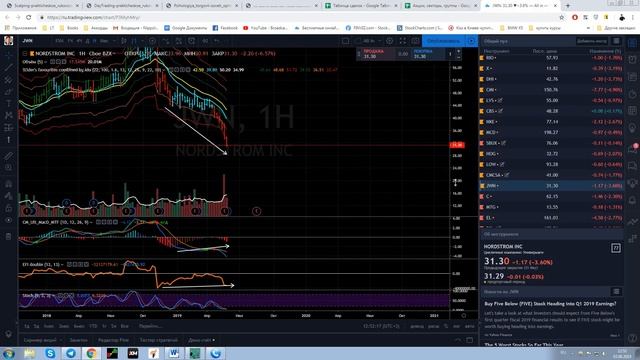
Task: Click the add note button above watchlist
Action: (x=591, y=41)
